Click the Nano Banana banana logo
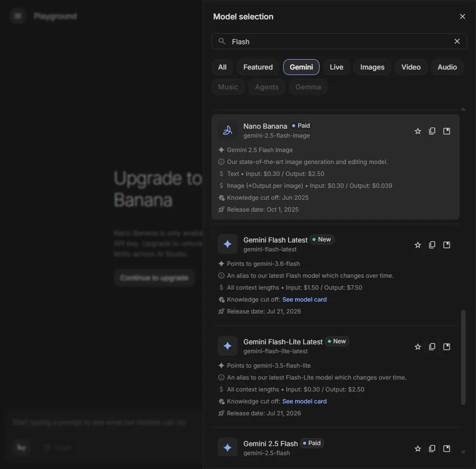 228,131
